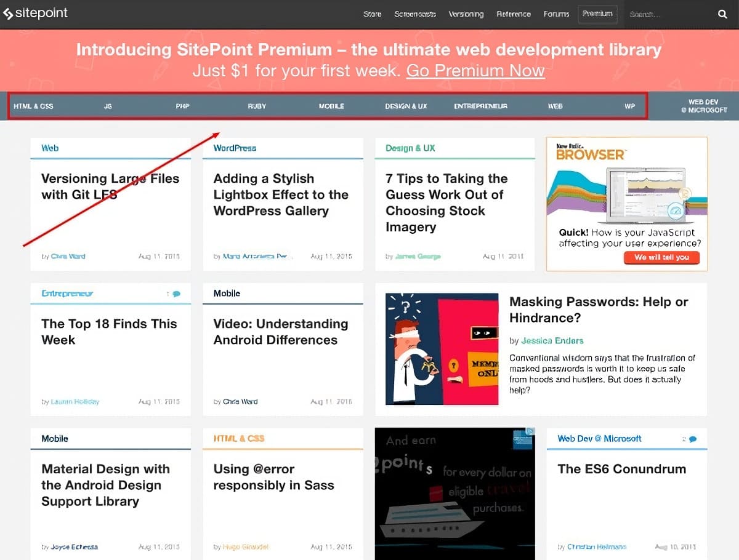This screenshot has width=739, height=560.
Task: Select the Design & UX category tab
Action: click(406, 106)
